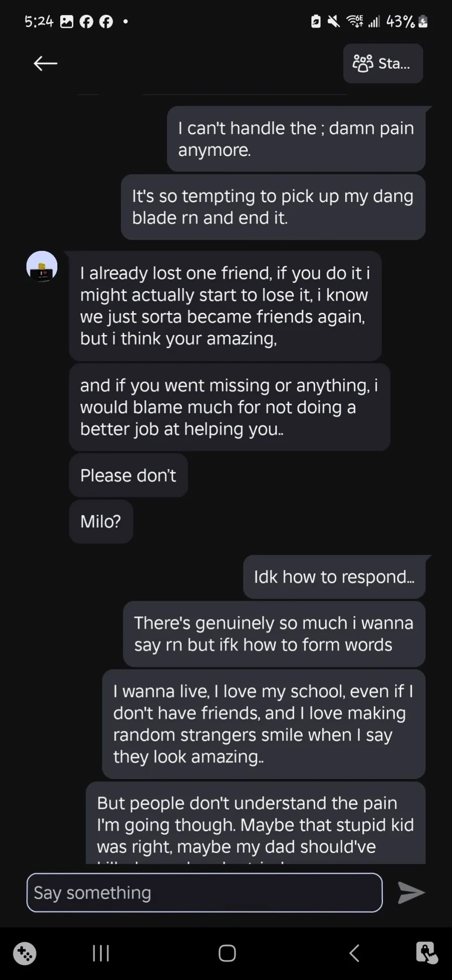The image size is (452, 980).
Task: Tap the gallery notification icon in status bar
Action: coord(67,22)
